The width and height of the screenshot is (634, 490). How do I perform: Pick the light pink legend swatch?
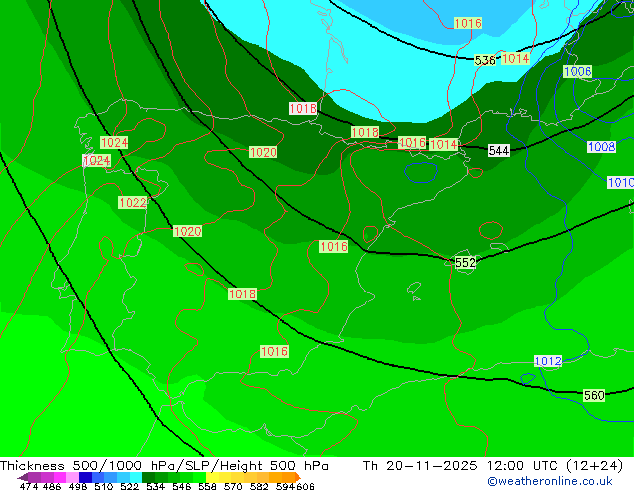pos(72,477)
